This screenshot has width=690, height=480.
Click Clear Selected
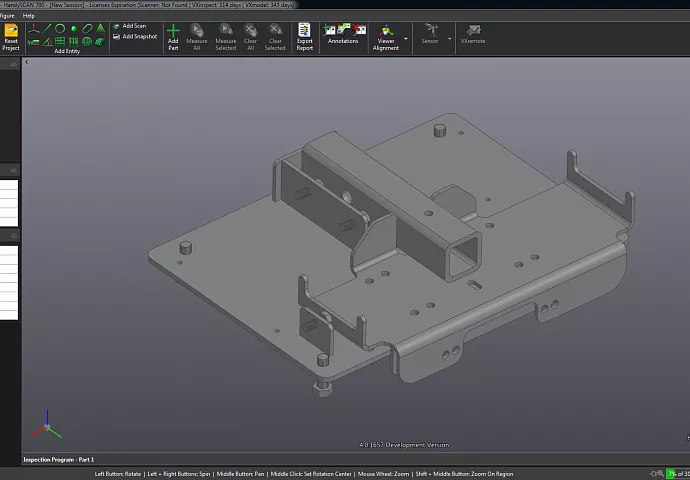tap(275, 37)
